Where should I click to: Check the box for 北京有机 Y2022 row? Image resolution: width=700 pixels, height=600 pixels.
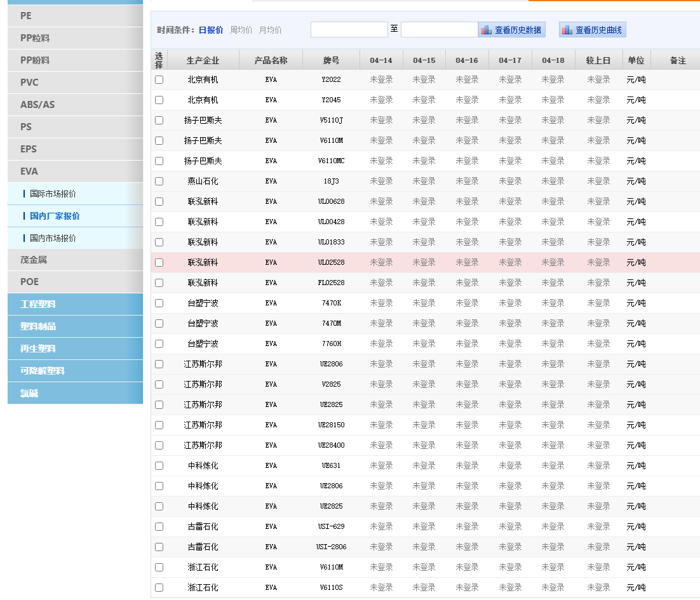pyautogui.click(x=159, y=79)
